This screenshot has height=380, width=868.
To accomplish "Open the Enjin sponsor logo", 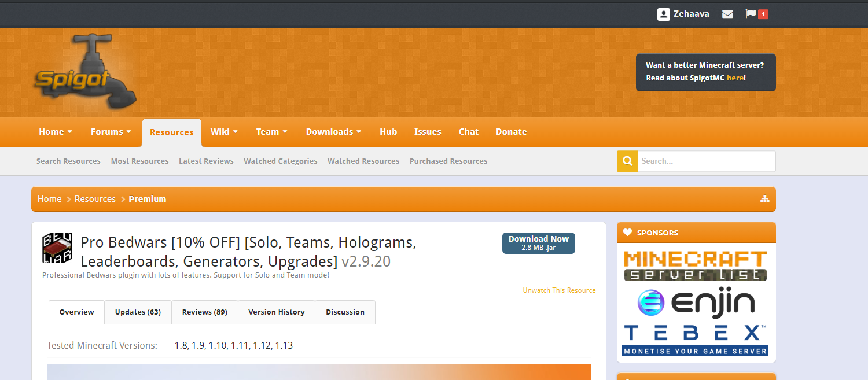I will click(696, 302).
